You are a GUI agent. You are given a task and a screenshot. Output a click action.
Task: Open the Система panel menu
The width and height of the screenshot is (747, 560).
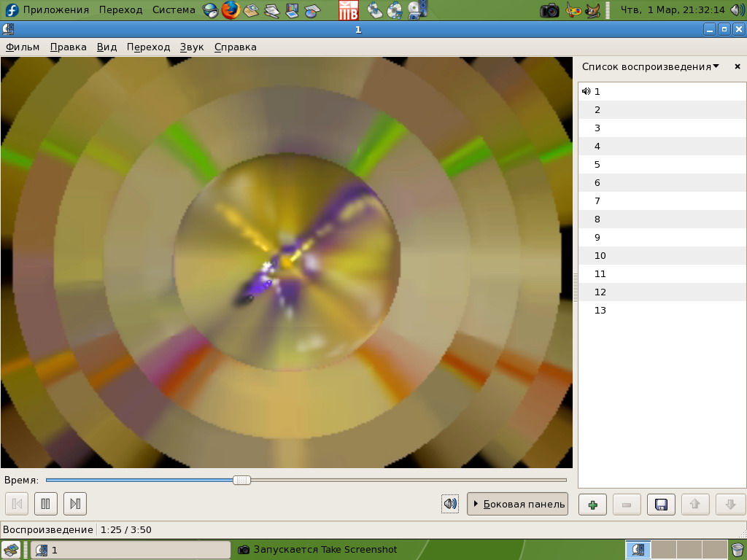[x=174, y=9]
